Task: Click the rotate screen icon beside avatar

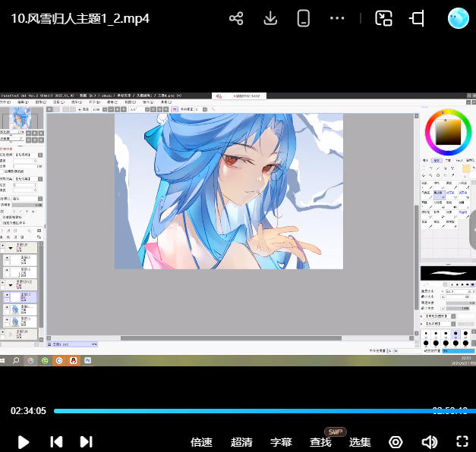Action: [418, 19]
